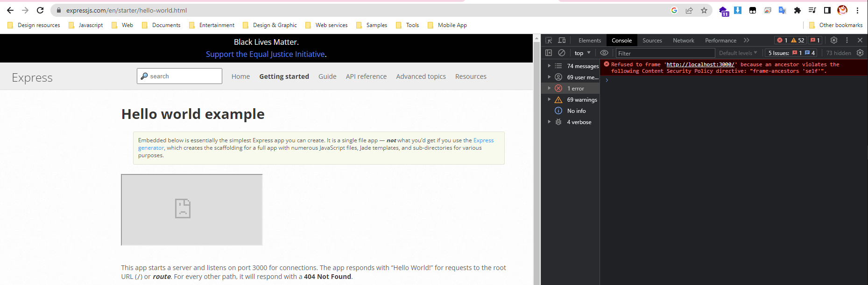Open the Getting started nav menu
The width and height of the screenshot is (868, 285).
click(x=284, y=76)
